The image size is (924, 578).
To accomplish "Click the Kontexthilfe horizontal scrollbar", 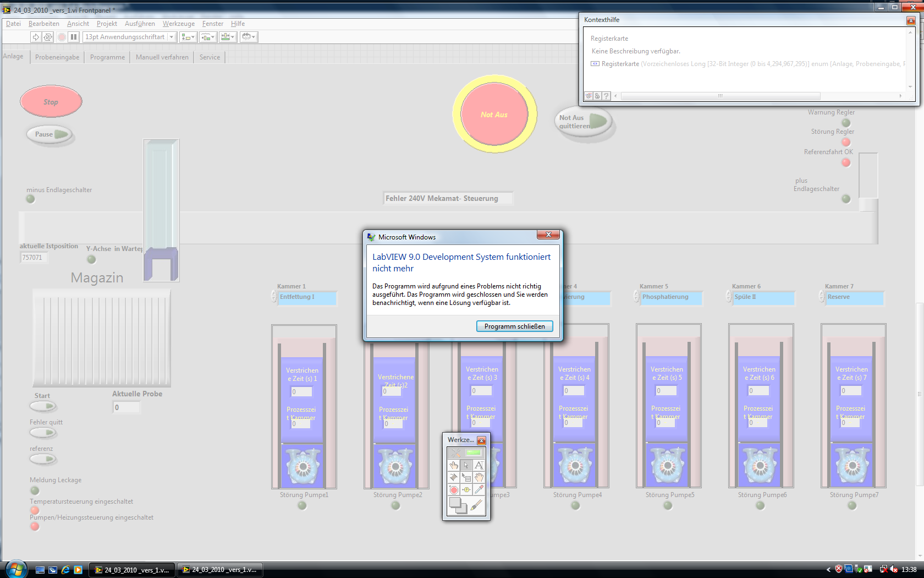I will [721, 96].
